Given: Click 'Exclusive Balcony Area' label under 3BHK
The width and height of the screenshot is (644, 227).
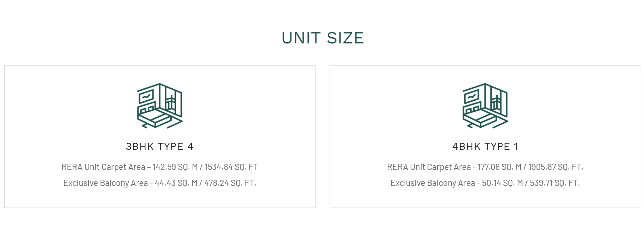Looking at the screenshot, I should 105,183.
